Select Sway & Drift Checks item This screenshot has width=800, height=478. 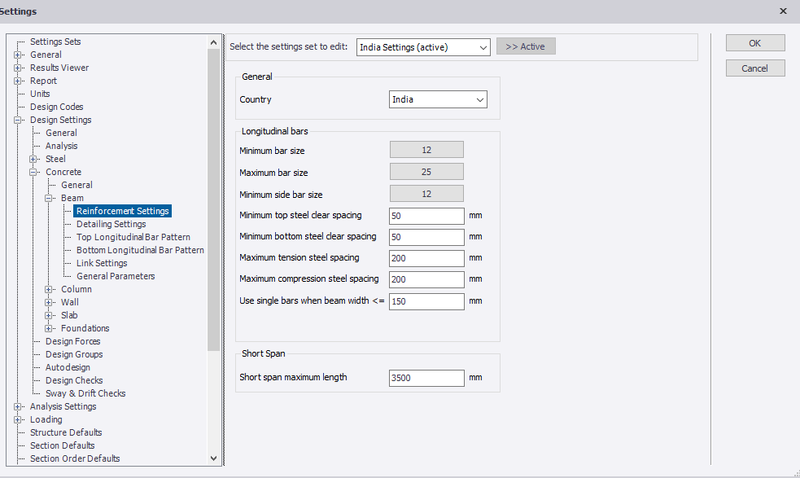point(85,393)
